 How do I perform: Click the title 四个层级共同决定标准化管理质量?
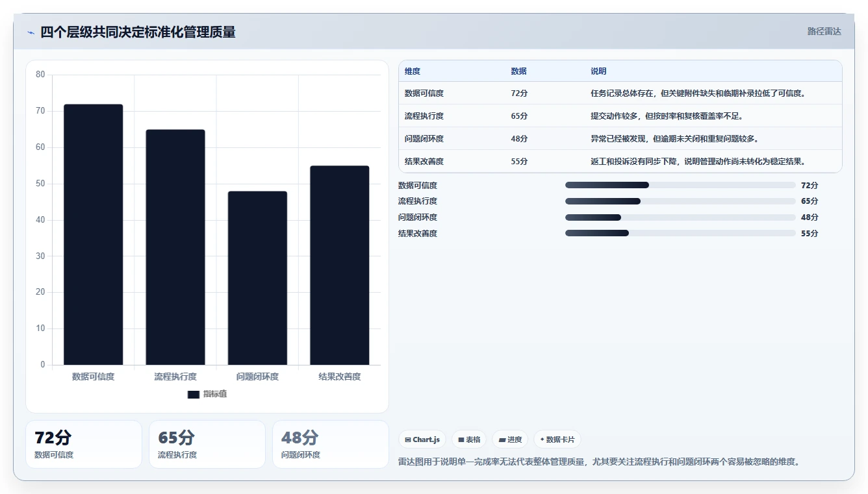pos(138,32)
